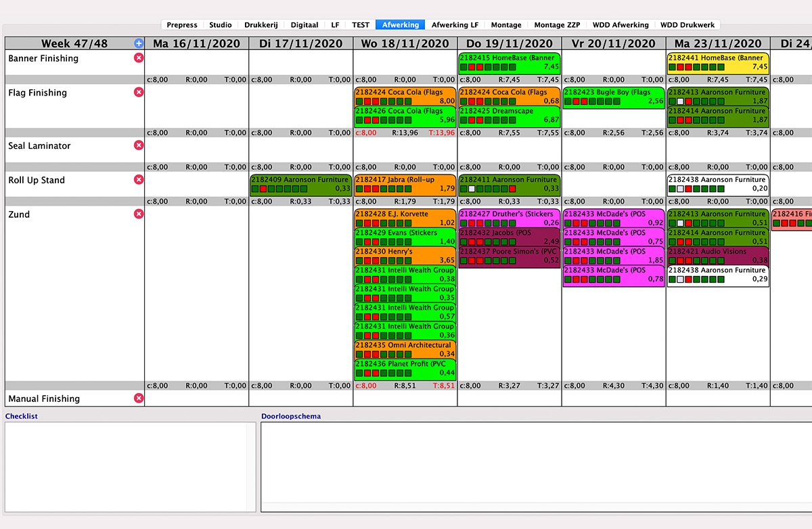Viewport: 812px width, 529px height.
Task: Open job 2182436 Planet Profit PVC card
Action: coord(405,369)
